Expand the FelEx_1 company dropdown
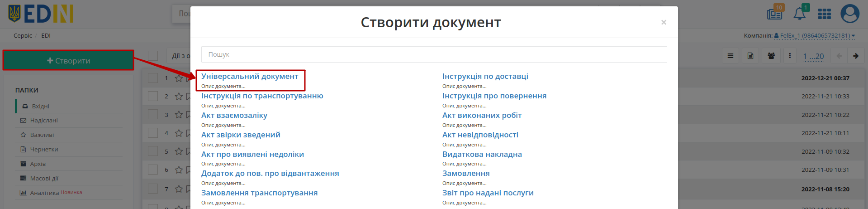 coord(815,35)
